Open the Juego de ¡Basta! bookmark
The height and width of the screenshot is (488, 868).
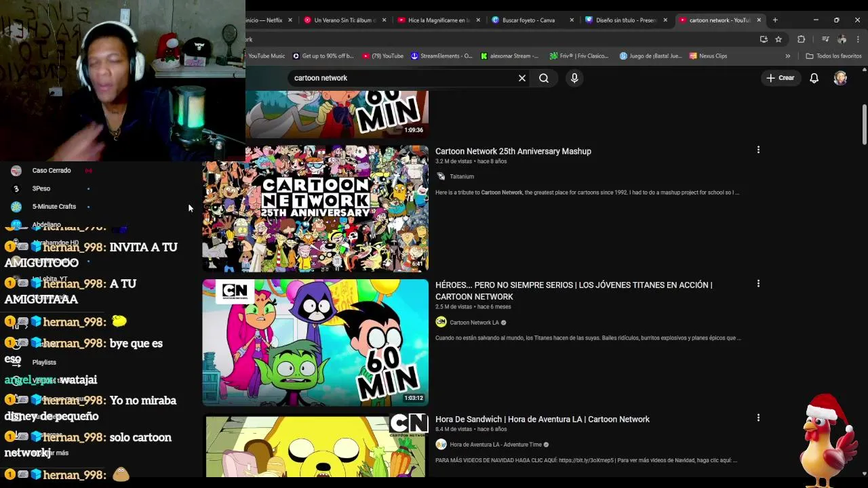pyautogui.click(x=651, y=56)
